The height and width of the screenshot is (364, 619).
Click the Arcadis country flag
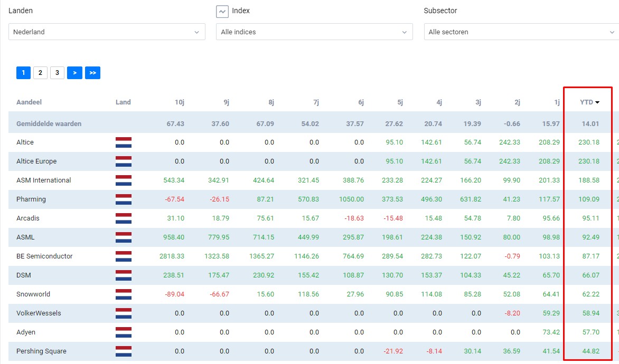(124, 218)
